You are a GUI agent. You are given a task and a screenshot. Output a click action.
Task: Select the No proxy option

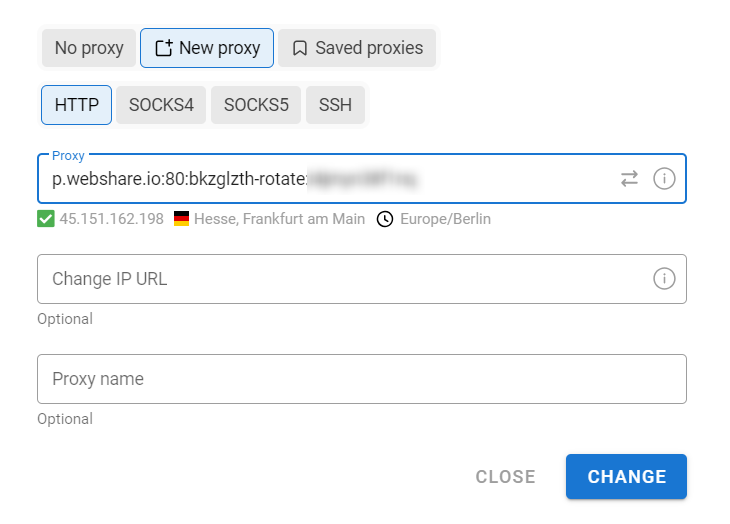coord(89,48)
